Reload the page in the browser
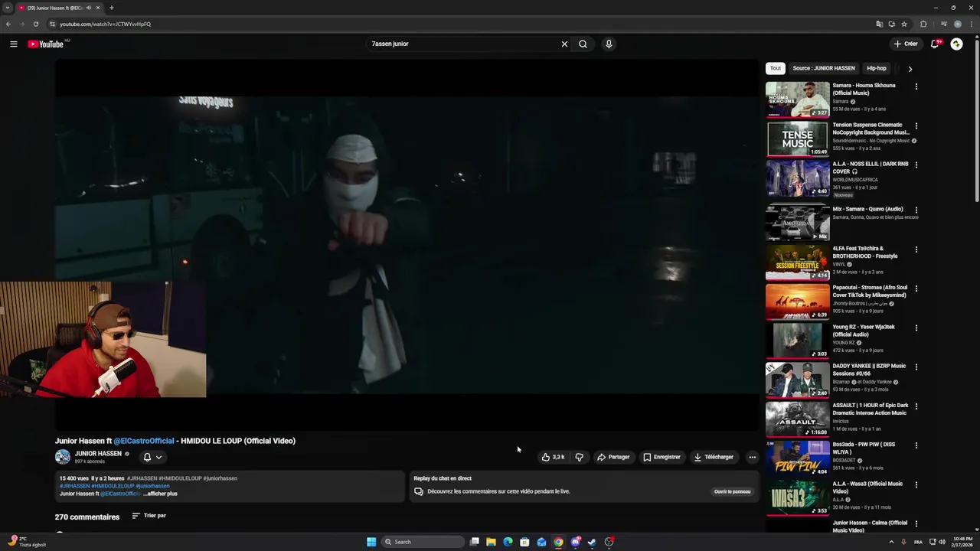The image size is (980, 551). [x=35, y=24]
